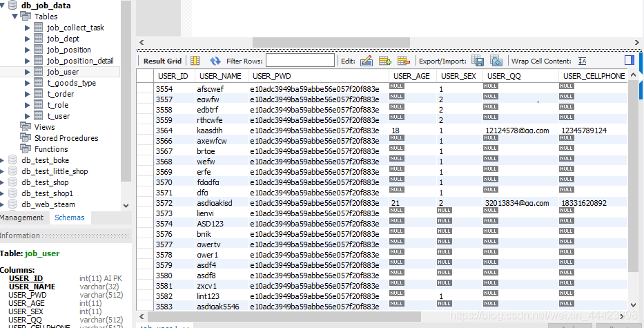Image resolution: width=644 pixels, height=328 pixels.
Task: Select cellphone cell 18331620892
Action: tap(593, 203)
